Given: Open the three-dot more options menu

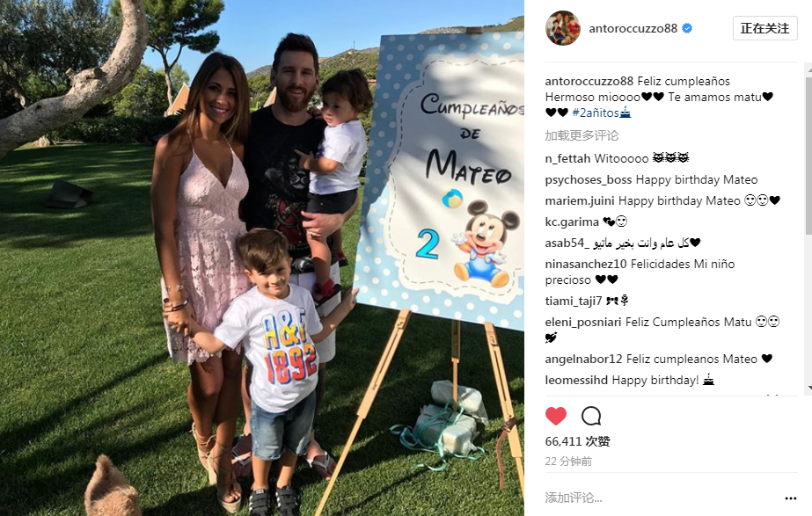Looking at the screenshot, I should pos(790,498).
